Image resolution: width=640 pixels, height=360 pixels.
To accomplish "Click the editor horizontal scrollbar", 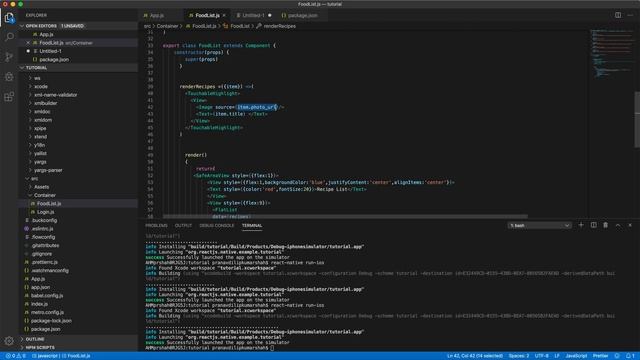I will 345,216.
